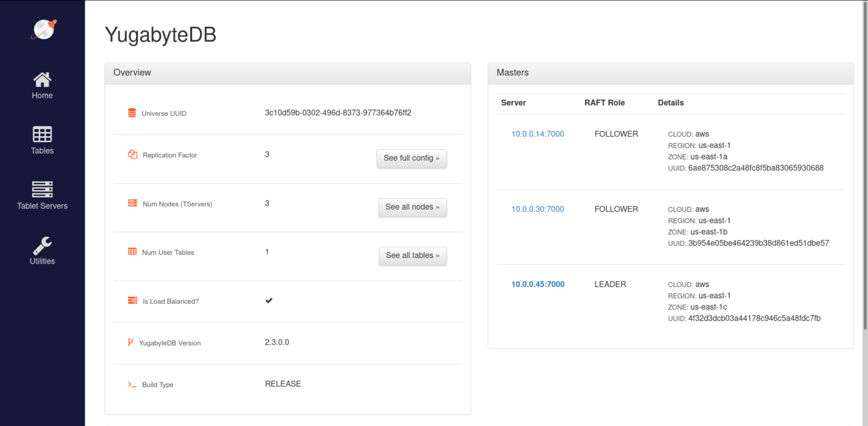Click the ZONE us-east-1c detail
Viewport: 868px width, 426px height.
coord(697,307)
